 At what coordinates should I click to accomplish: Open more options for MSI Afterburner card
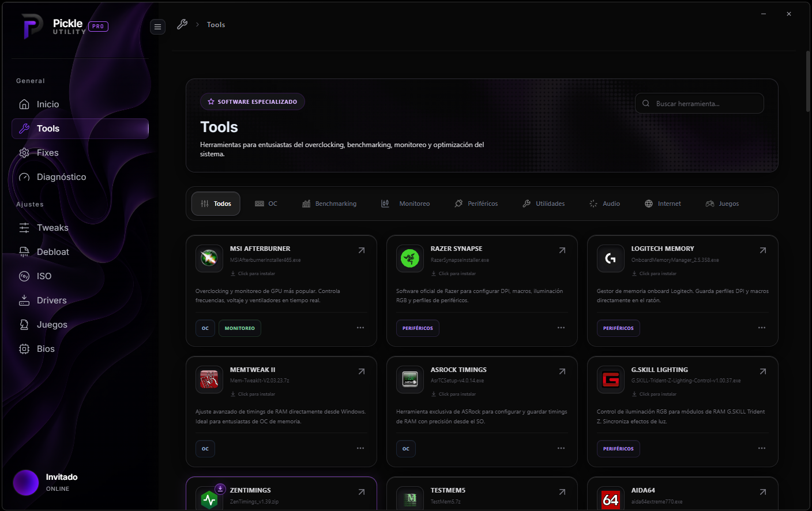click(360, 328)
